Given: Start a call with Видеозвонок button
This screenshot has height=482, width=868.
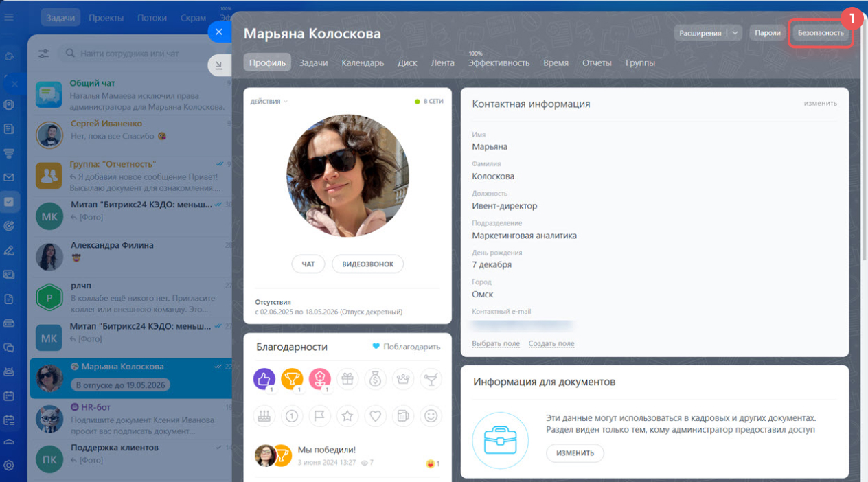Looking at the screenshot, I should click(367, 264).
